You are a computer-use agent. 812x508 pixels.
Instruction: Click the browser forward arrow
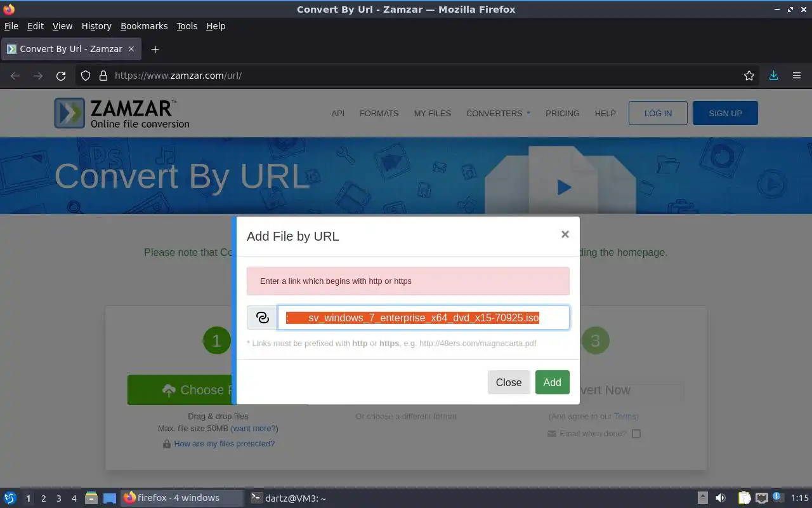point(38,76)
